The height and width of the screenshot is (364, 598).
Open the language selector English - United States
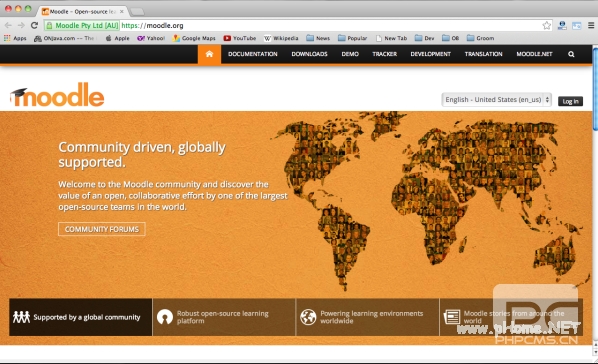pyautogui.click(x=497, y=100)
